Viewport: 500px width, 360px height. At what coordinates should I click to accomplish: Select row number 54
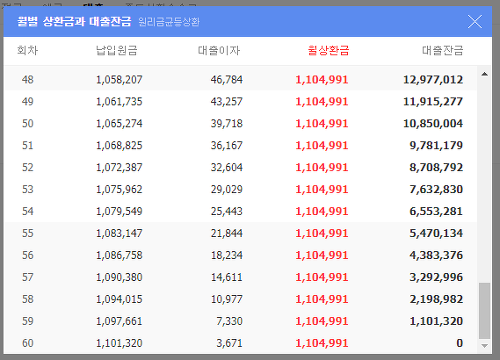pyautogui.click(x=28, y=211)
